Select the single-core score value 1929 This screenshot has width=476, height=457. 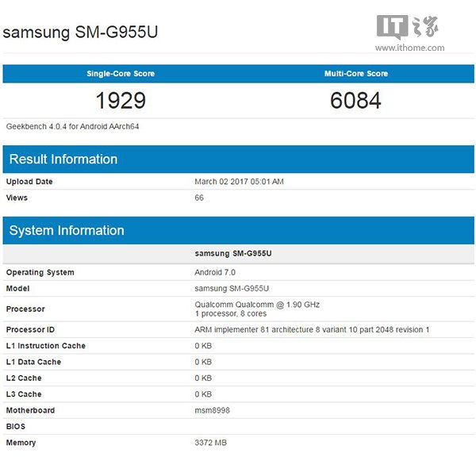121,101
